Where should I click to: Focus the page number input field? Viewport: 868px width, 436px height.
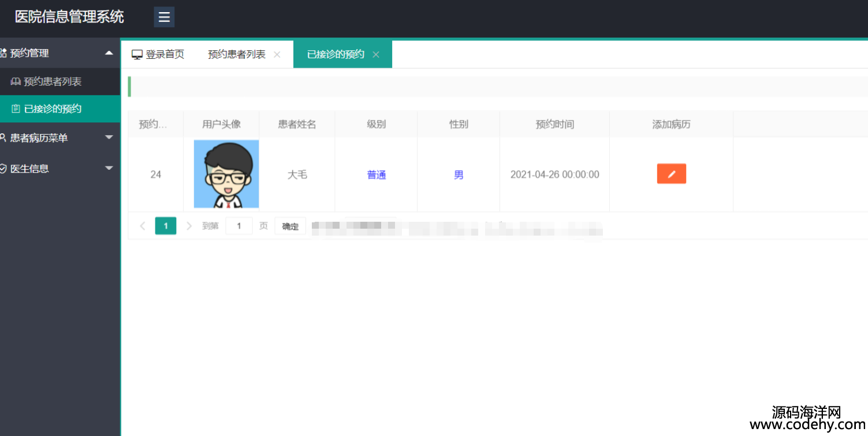tap(239, 226)
